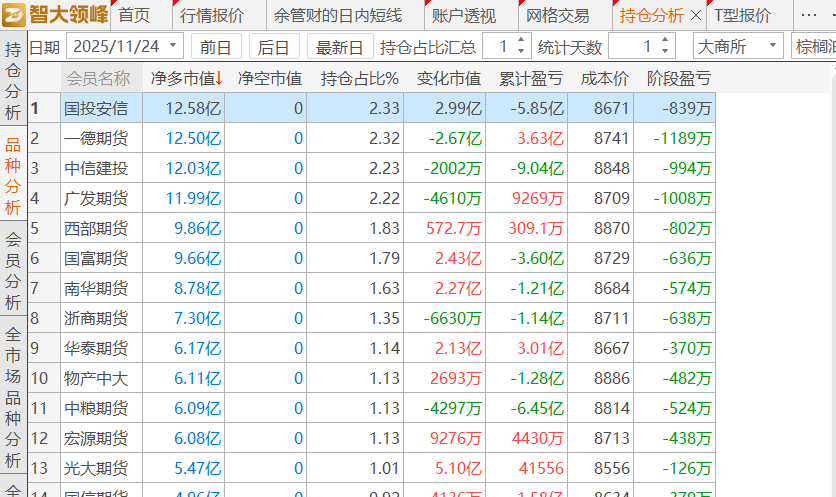Viewport: 836px width, 497px height.
Task: Increase the 统计天数 value
Action: click(665, 40)
